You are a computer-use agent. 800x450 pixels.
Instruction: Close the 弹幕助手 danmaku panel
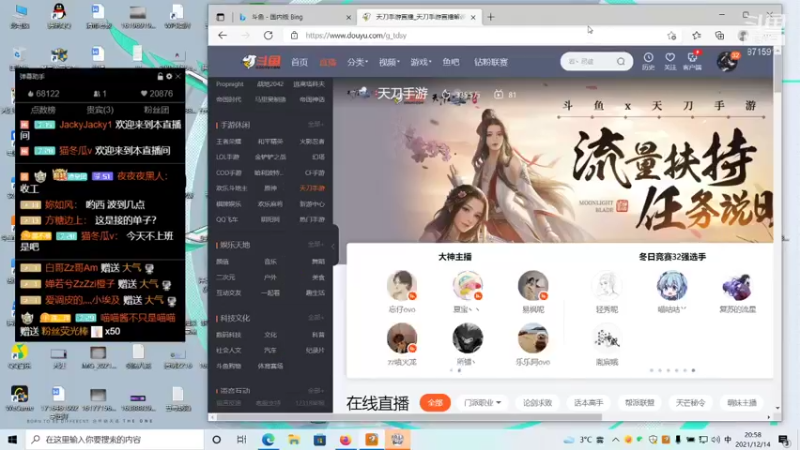point(178,77)
